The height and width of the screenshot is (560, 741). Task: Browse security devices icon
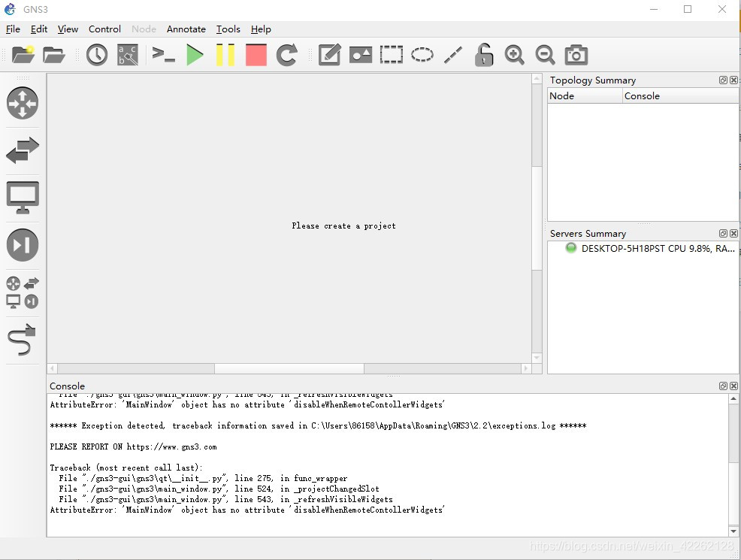23,245
